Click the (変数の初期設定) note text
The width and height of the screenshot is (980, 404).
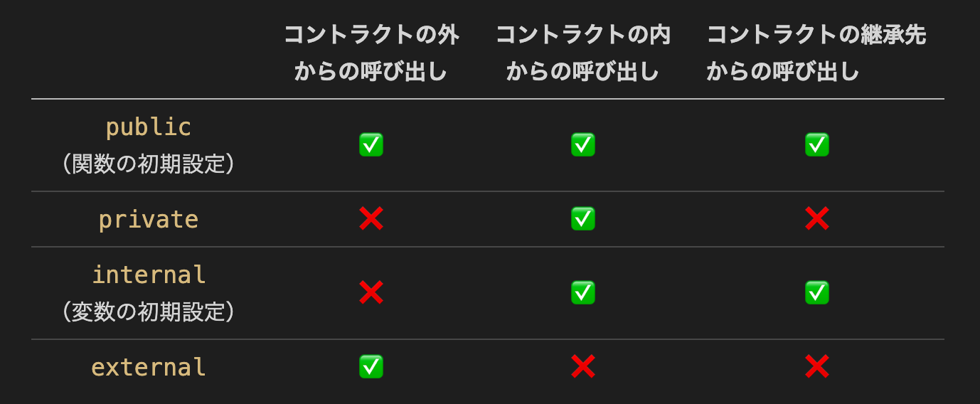click(149, 312)
